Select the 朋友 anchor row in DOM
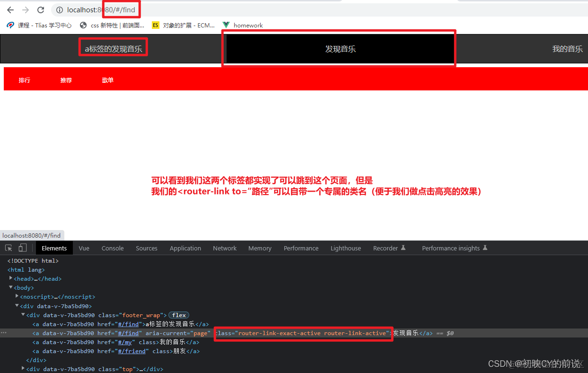The width and height of the screenshot is (588, 373). click(116, 351)
